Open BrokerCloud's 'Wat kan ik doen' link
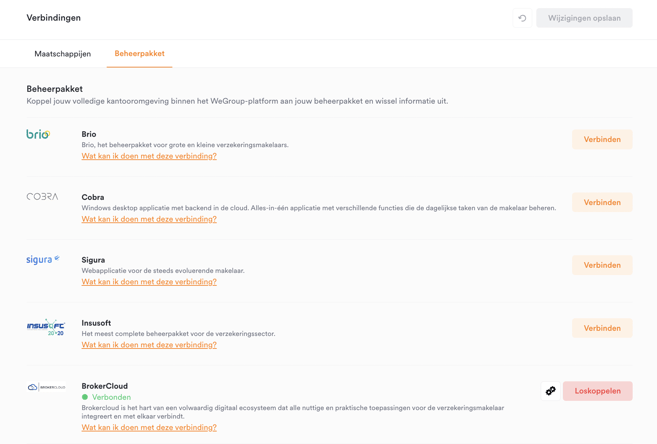 pyautogui.click(x=149, y=427)
